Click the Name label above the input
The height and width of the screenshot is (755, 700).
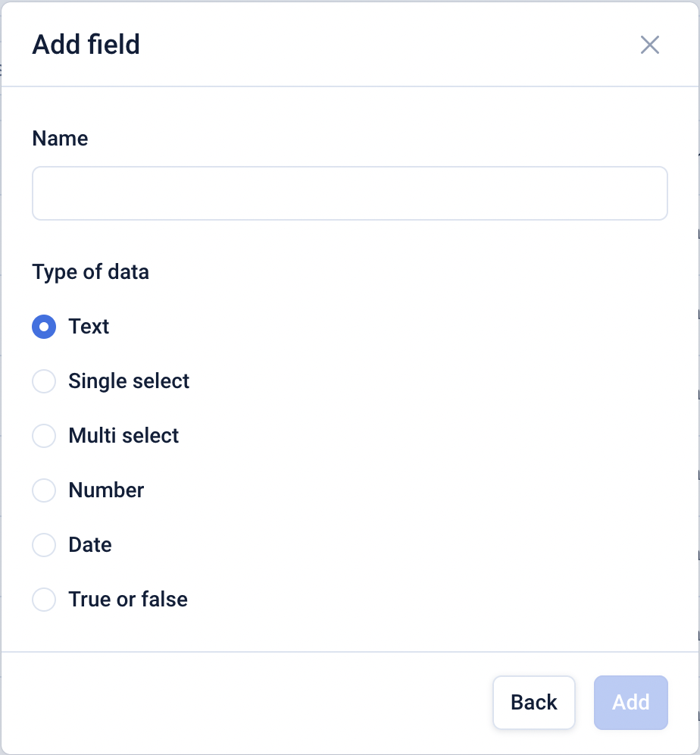(60, 139)
